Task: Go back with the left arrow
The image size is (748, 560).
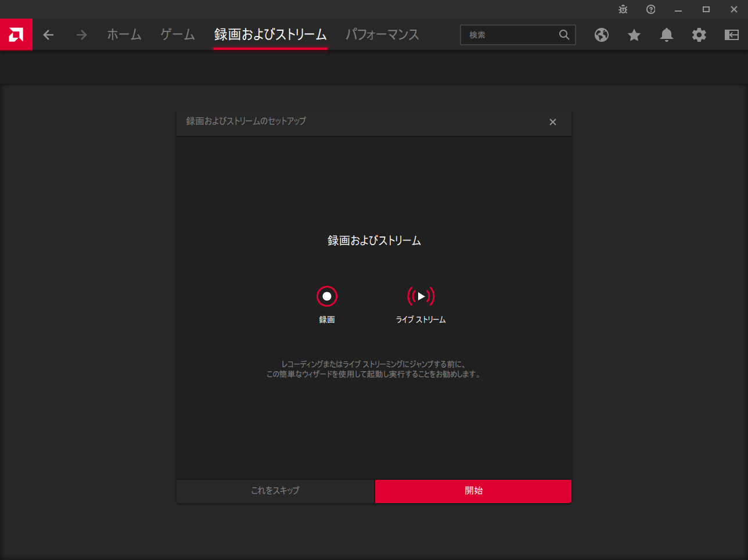Action: pos(48,35)
